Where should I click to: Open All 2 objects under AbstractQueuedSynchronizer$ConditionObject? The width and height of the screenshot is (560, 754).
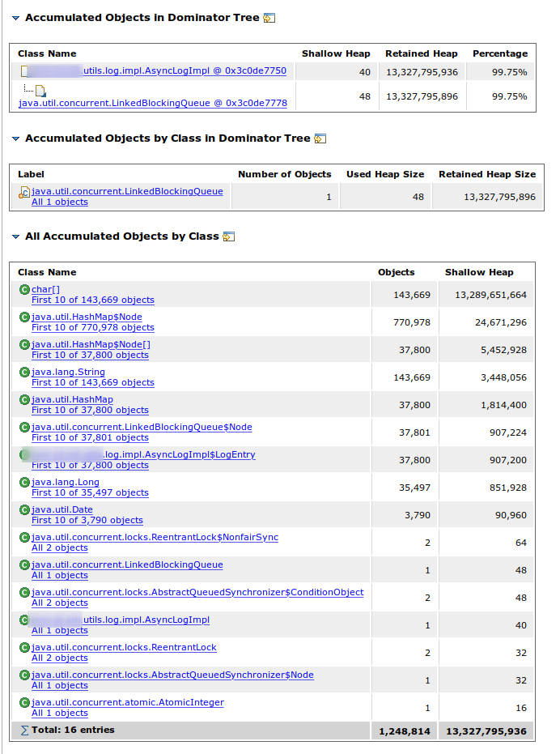tap(60, 603)
